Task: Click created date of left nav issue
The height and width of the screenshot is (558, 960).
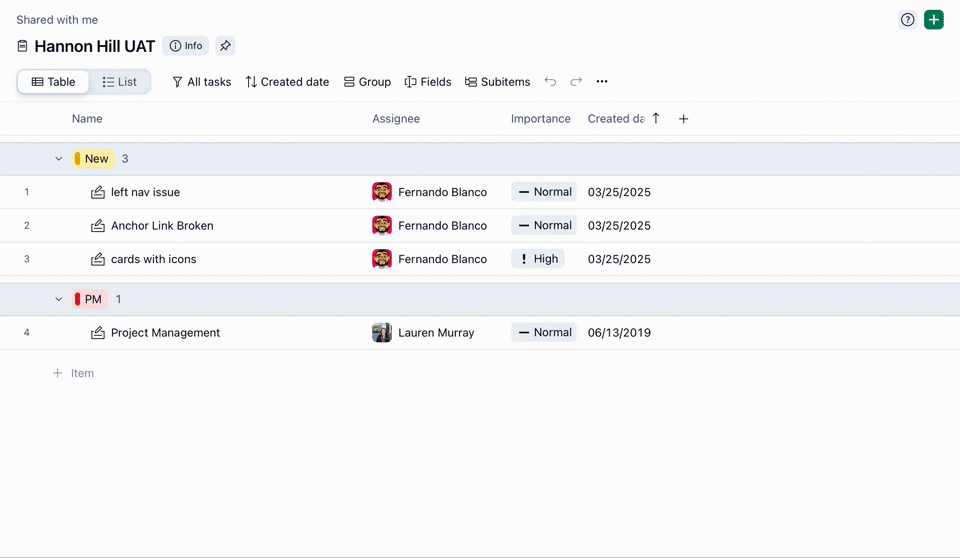Action: pos(619,192)
